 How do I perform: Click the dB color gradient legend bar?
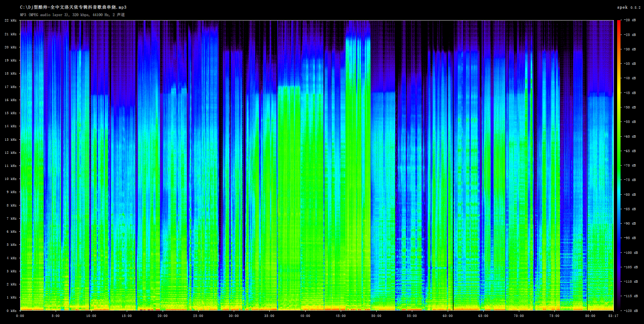pyautogui.click(x=619, y=165)
